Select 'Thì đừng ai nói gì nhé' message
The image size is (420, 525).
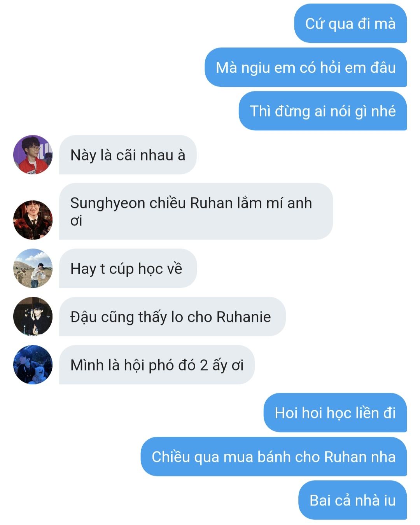pyautogui.click(x=323, y=111)
